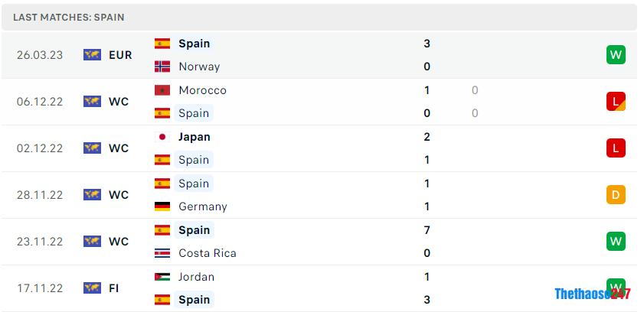644x312 pixels.
Task: Click the Morocco flag icon
Action: point(162,90)
